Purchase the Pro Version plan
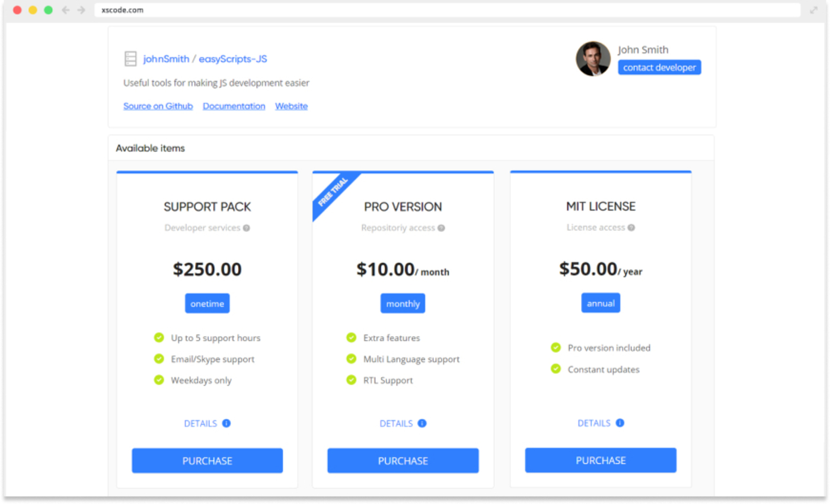The width and height of the screenshot is (830, 504). 403,461
